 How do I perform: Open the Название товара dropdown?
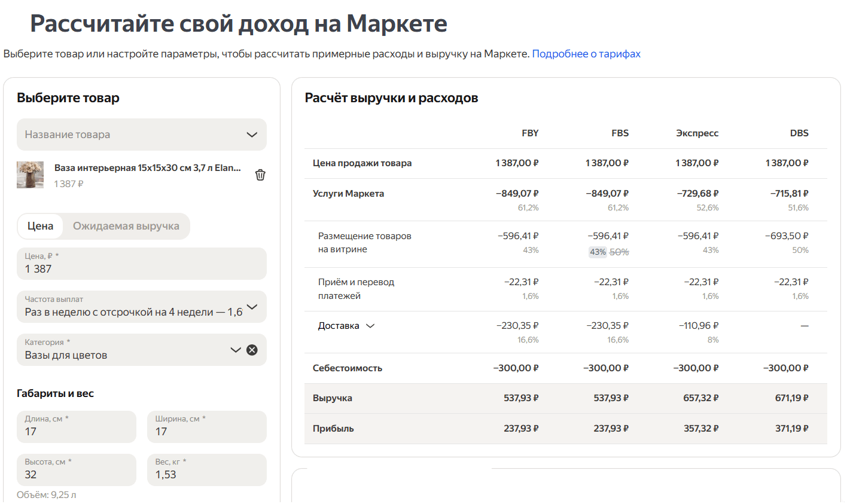[x=142, y=135]
